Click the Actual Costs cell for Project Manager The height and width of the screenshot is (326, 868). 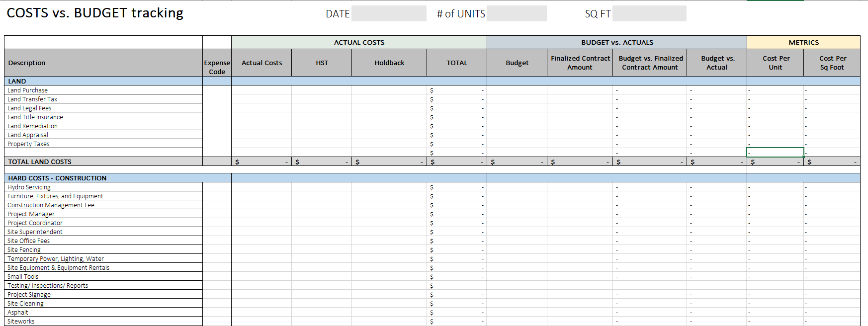point(261,214)
